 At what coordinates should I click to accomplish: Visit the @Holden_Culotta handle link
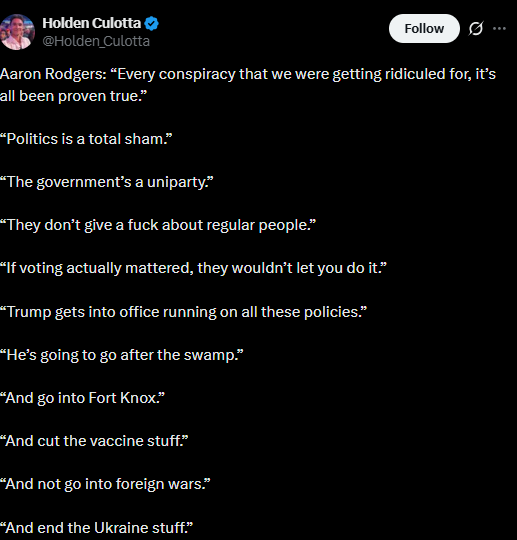point(96,41)
